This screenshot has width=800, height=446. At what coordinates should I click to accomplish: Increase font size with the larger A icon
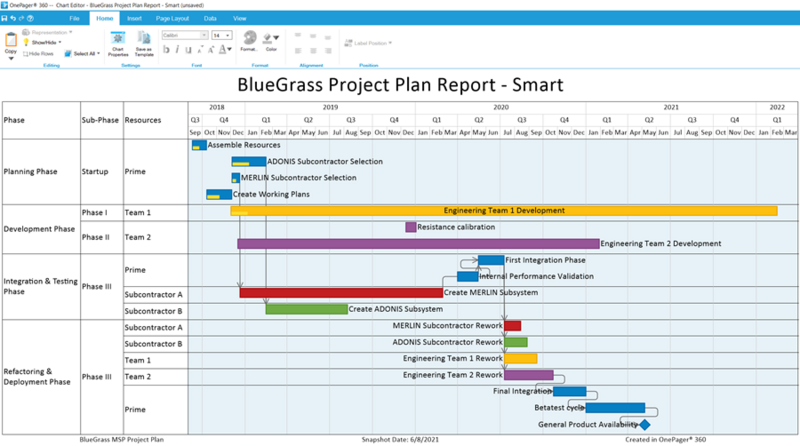click(x=211, y=49)
